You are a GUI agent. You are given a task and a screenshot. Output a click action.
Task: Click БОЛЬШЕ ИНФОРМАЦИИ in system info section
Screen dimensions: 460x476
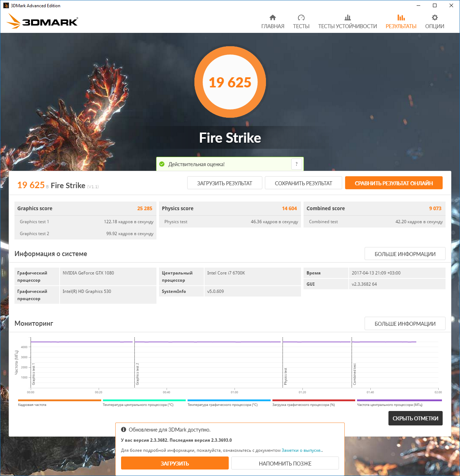(405, 254)
